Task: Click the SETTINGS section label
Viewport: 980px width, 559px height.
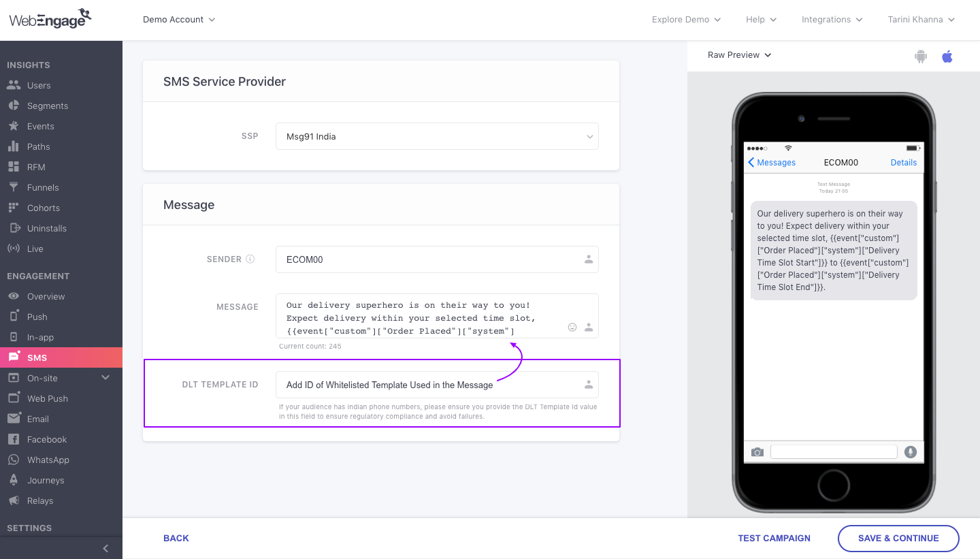Action: click(29, 528)
